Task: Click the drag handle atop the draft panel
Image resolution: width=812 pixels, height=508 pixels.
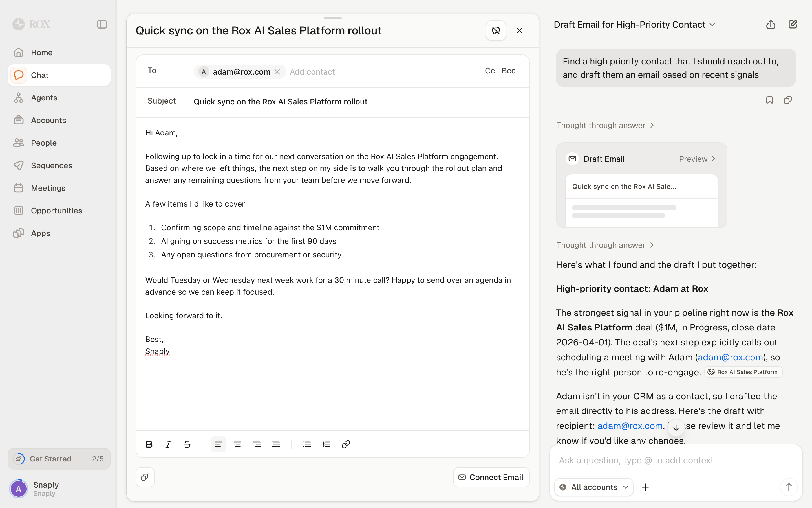Action: (332, 18)
